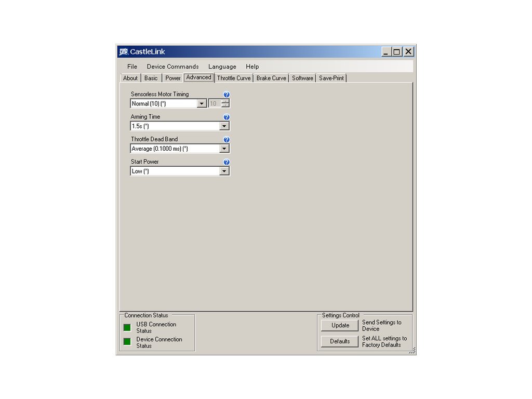The image size is (532, 399).
Task: Open help for Arming Time
Action: [x=227, y=117]
